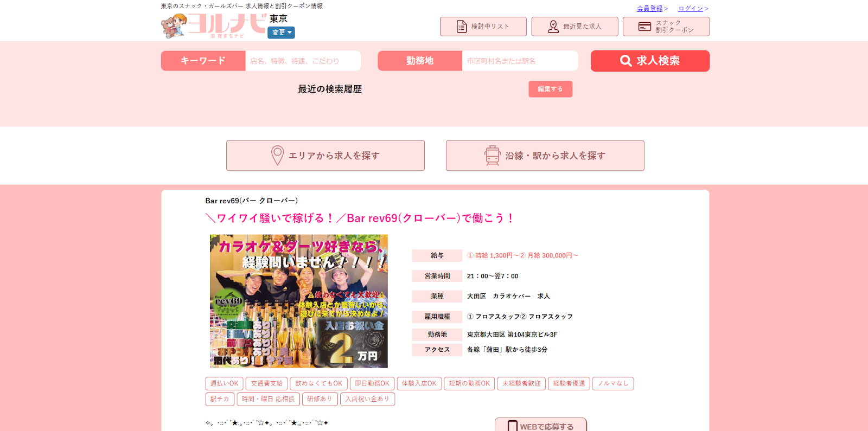Click the coupon card icon
The width and height of the screenshot is (868, 431).
coord(644,27)
